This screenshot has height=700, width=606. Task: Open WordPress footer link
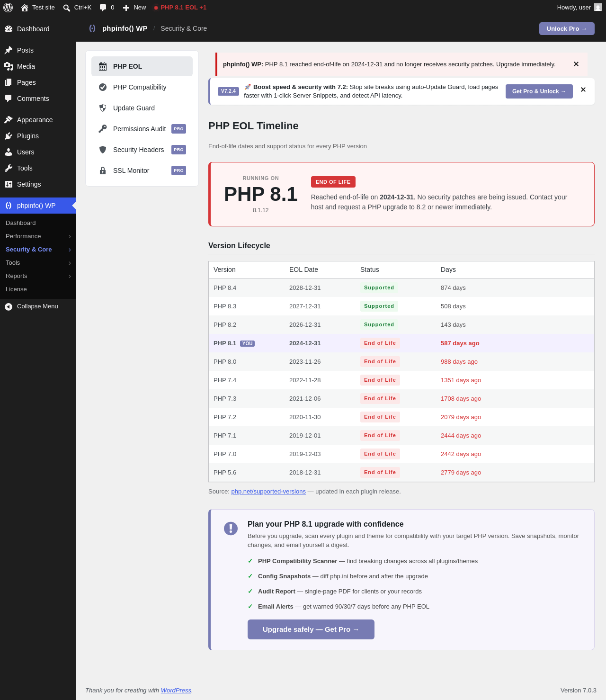176,691
